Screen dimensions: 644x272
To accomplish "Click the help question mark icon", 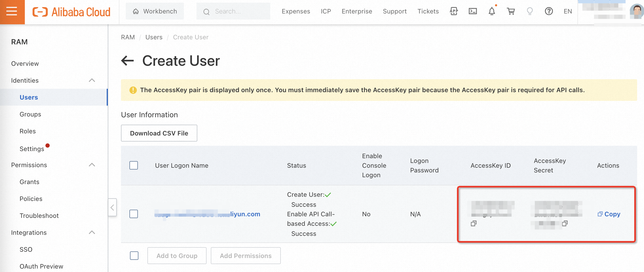I will coord(549,11).
